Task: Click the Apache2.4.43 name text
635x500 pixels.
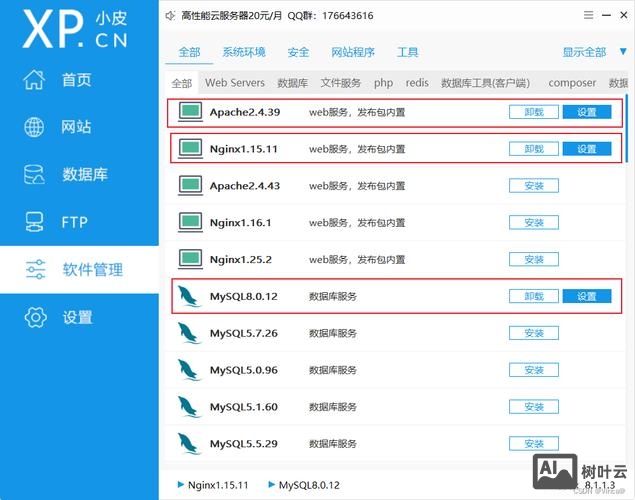Action: pyautogui.click(x=245, y=186)
